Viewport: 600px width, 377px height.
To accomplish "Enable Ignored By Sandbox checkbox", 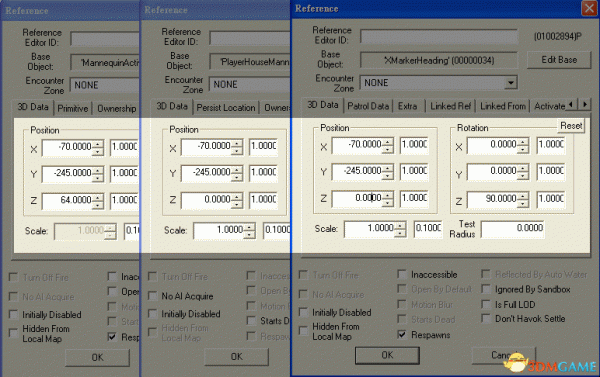I will [x=486, y=289].
